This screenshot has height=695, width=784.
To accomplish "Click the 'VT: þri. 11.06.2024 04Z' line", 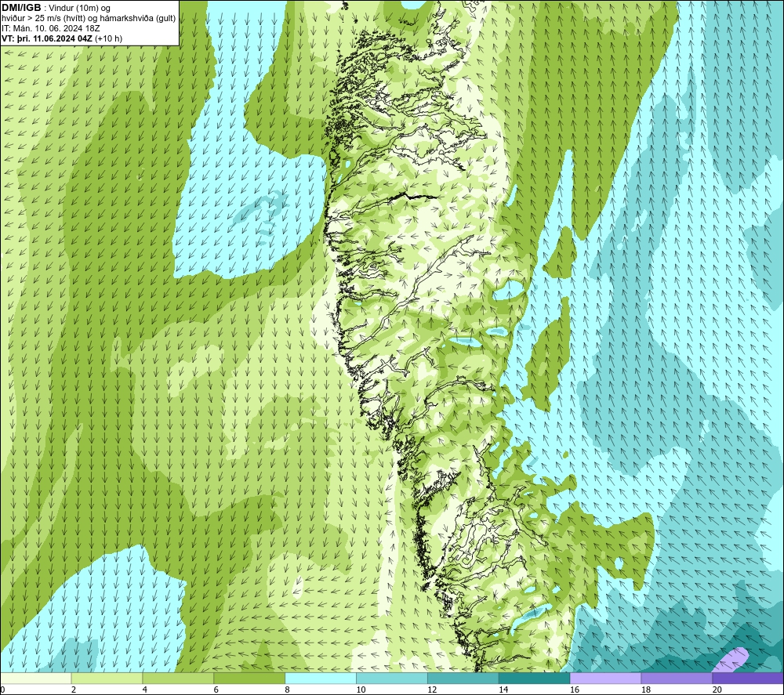I will [46, 38].
